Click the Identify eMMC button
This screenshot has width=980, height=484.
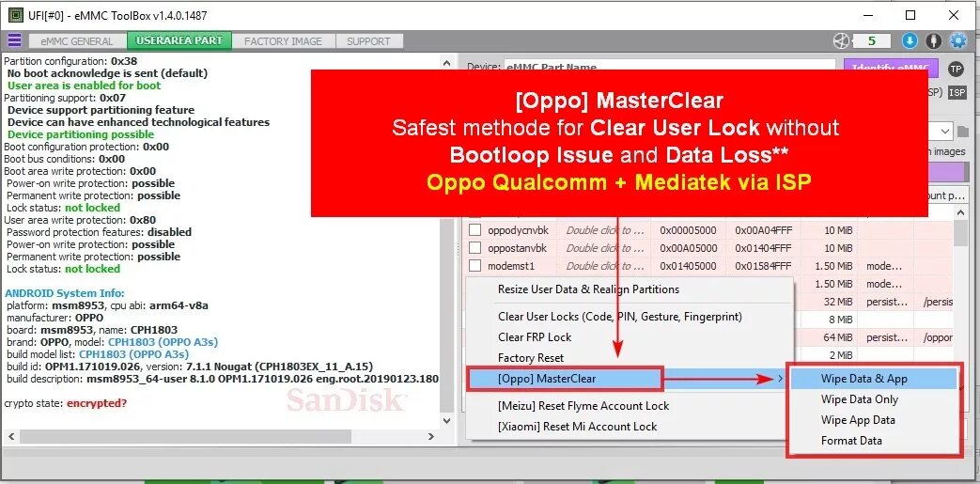tap(891, 68)
